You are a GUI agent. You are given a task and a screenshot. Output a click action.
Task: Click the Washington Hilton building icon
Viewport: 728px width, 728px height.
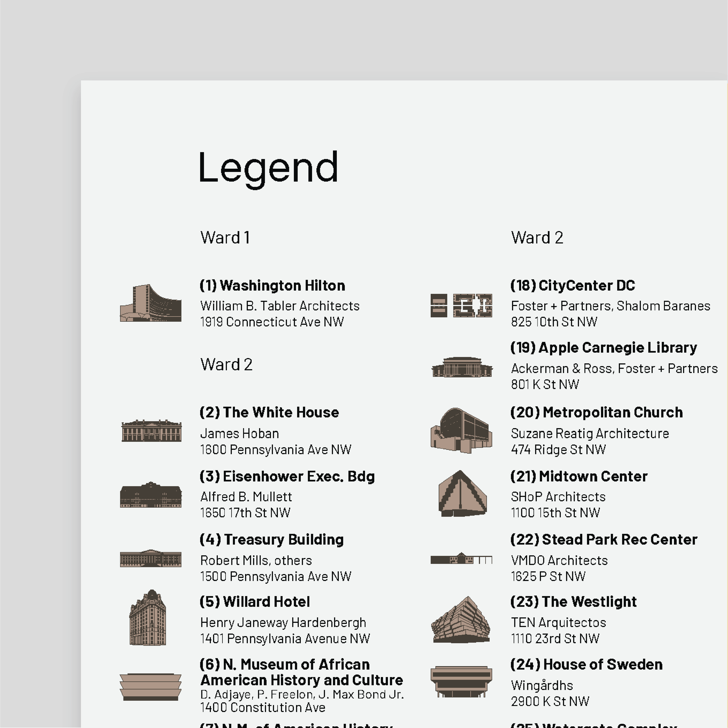[x=150, y=303]
